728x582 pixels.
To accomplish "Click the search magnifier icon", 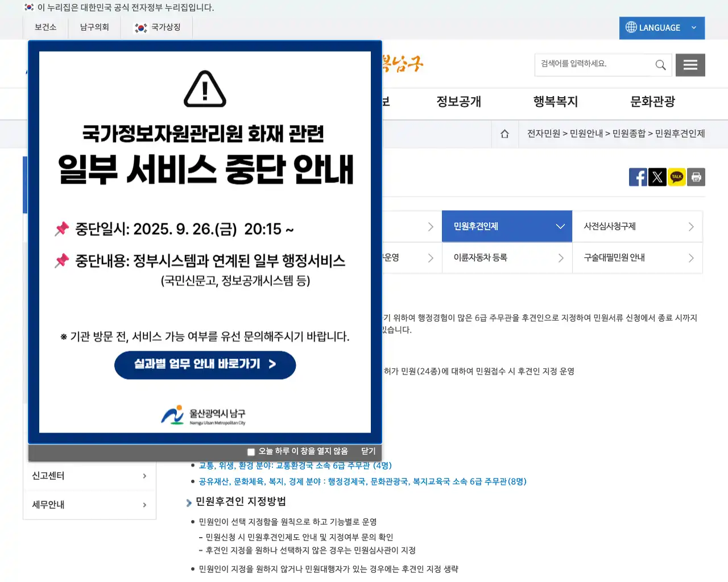I will point(660,65).
